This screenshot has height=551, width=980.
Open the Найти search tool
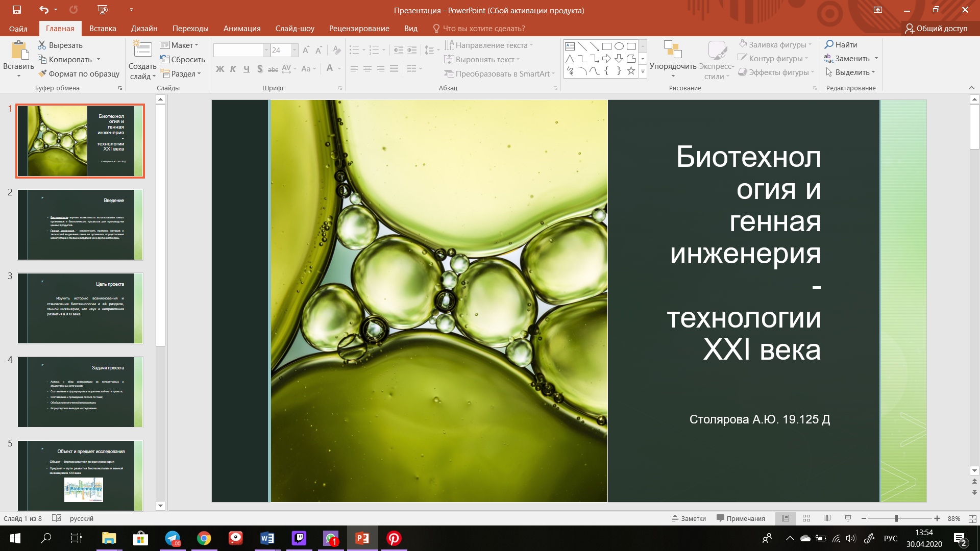841,44
